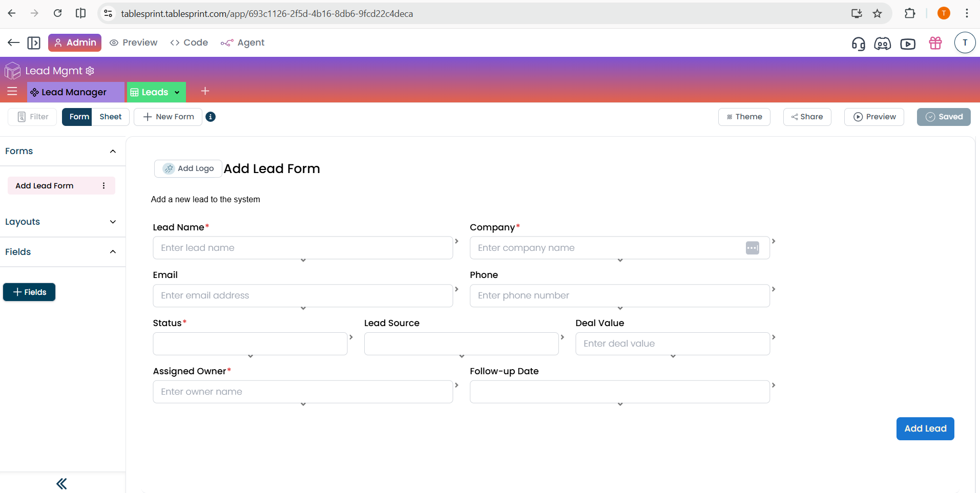Collapse the Forms section

(x=113, y=151)
